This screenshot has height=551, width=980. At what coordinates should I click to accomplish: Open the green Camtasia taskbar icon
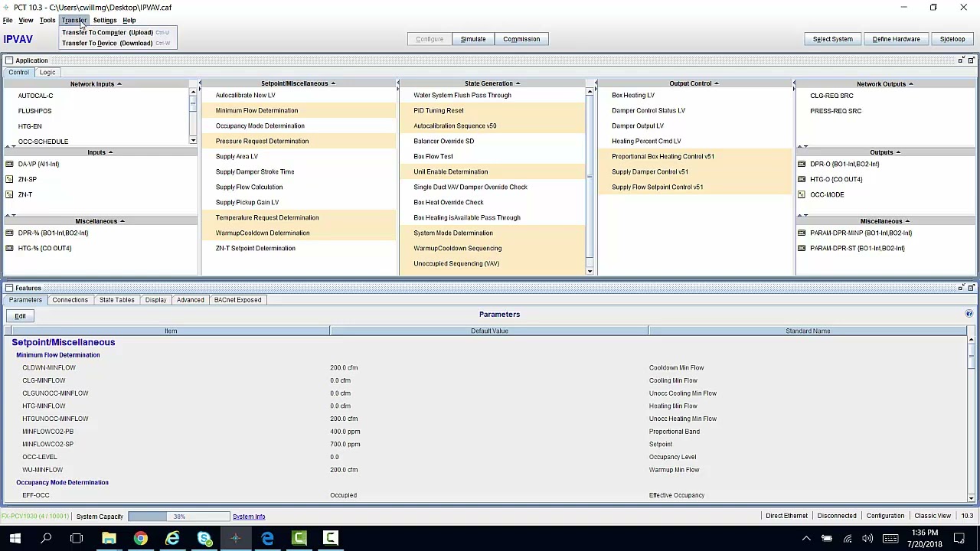click(299, 538)
